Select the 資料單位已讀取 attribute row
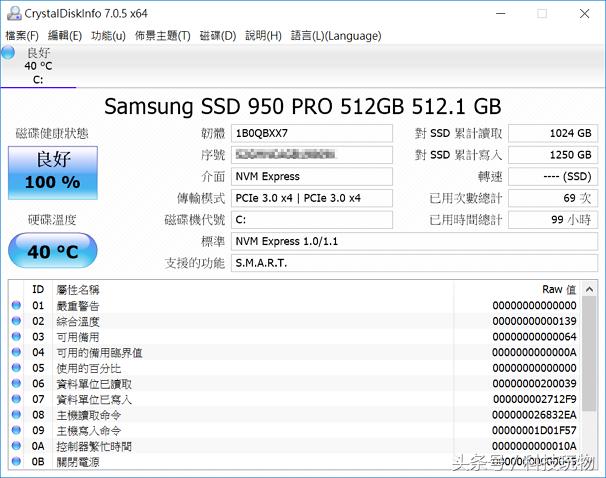The height and width of the screenshot is (478, 606). click(295, 384)
